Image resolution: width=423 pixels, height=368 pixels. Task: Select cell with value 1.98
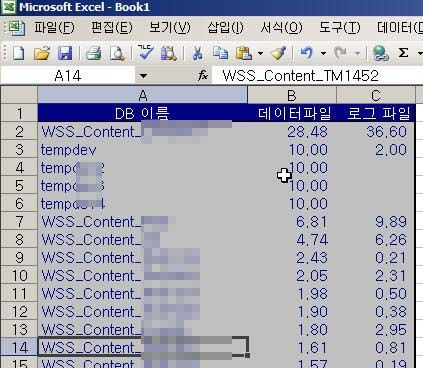point(292,293)
